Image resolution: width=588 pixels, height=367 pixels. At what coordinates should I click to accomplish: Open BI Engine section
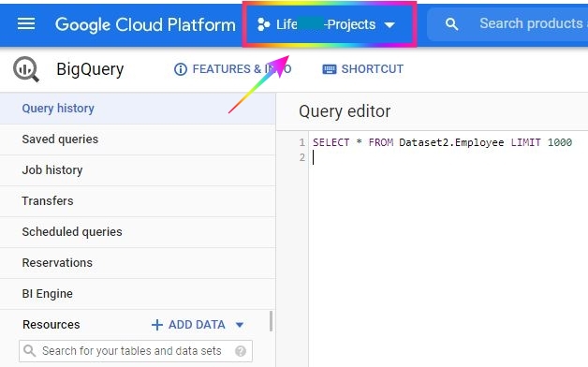[x=138, y=294]
